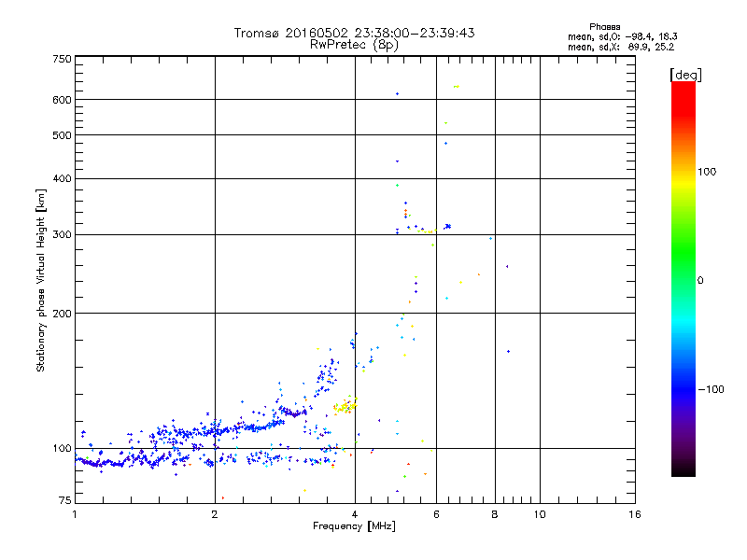Click the yellow data cluster just below 4 MHz
The height and width of the screenshot is (560, 747).
coord(345,406)
